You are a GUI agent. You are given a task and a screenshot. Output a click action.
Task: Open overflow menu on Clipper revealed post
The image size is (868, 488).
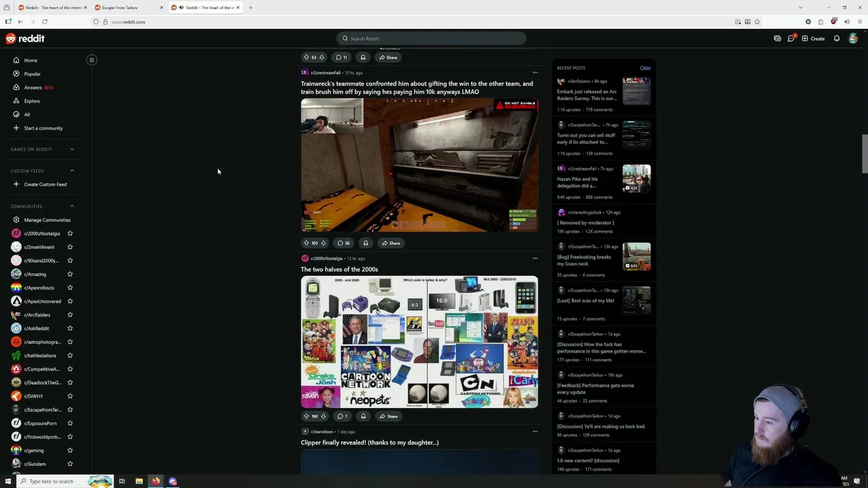(x=535, y=431)
